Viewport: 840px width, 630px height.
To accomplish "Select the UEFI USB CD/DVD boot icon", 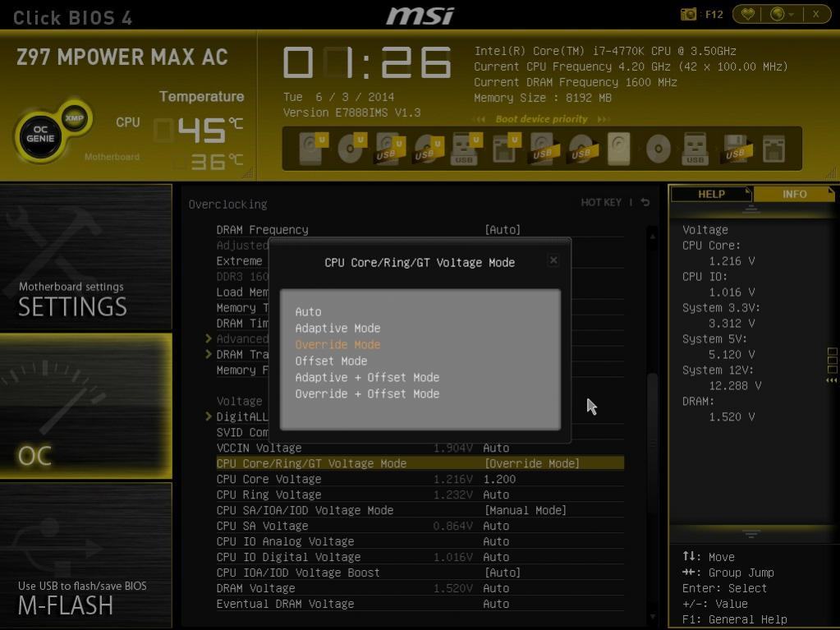I will 428,148.
